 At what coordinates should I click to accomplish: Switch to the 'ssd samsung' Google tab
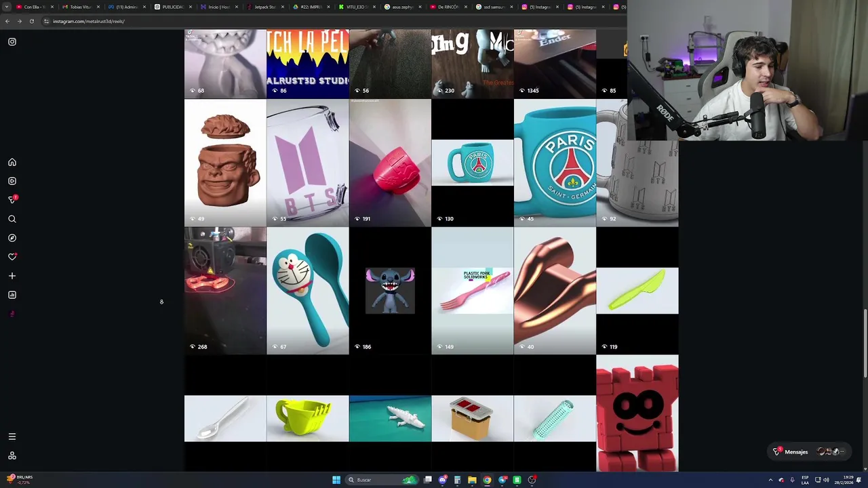(x=495, y=7)
